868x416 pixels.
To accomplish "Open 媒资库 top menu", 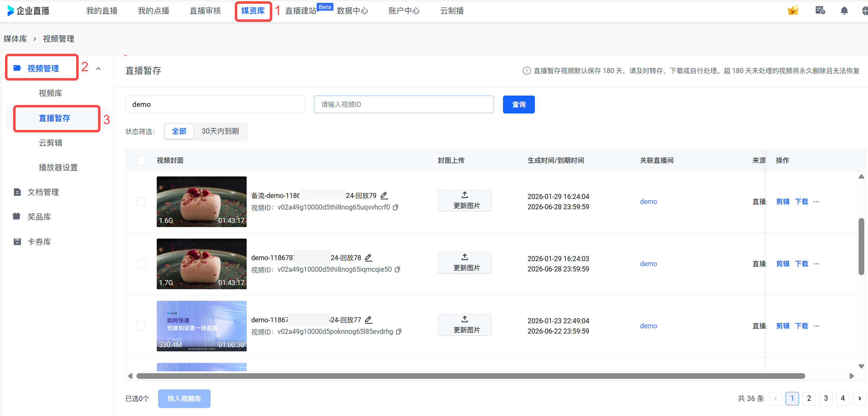I will click(253, 11).
